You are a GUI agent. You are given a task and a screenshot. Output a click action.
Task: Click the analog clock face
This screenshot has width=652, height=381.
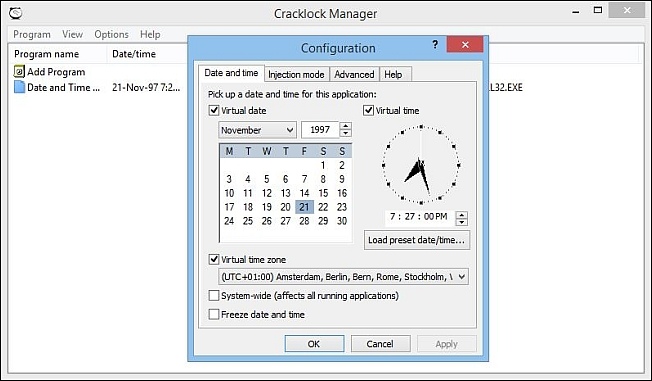pos(421,165)
